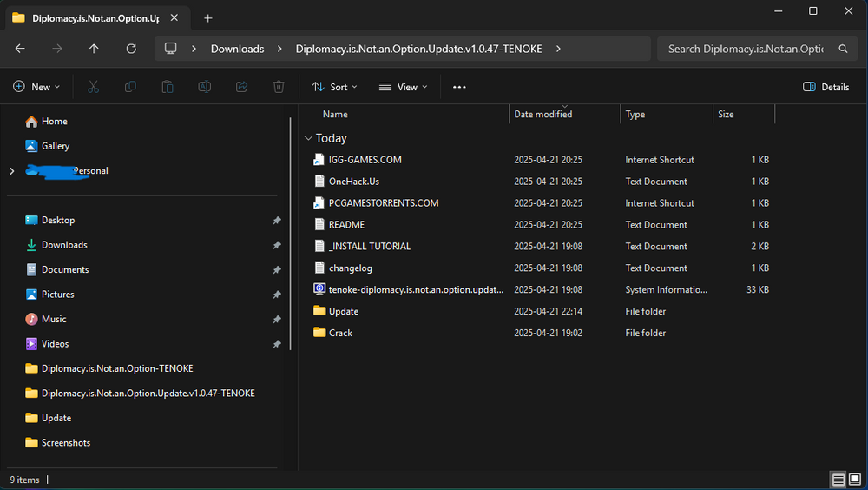Unpin Pictures from Quick access

point(277,295)
